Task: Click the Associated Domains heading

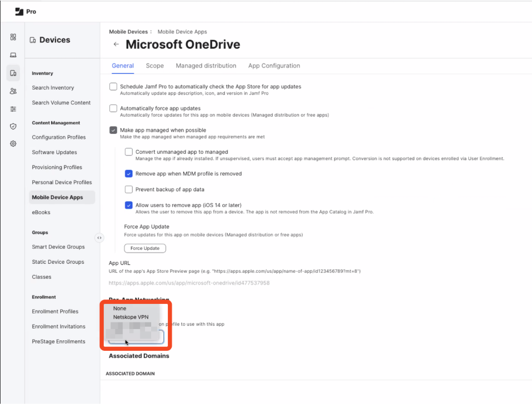Action: point(139,356)
